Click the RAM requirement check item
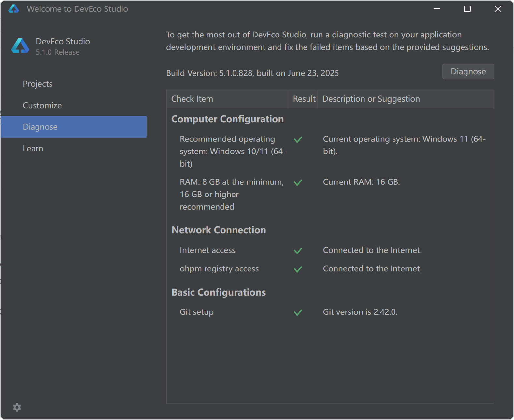Viewport: 514px width, 420px height. [232, 194]
